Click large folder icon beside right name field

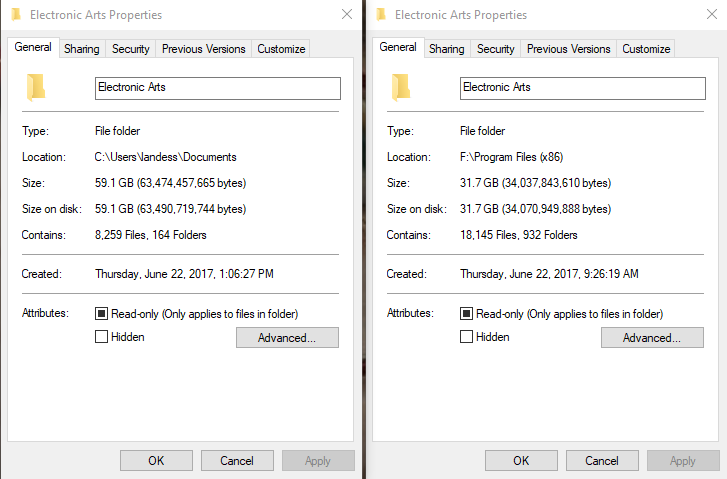click(401, 88)
